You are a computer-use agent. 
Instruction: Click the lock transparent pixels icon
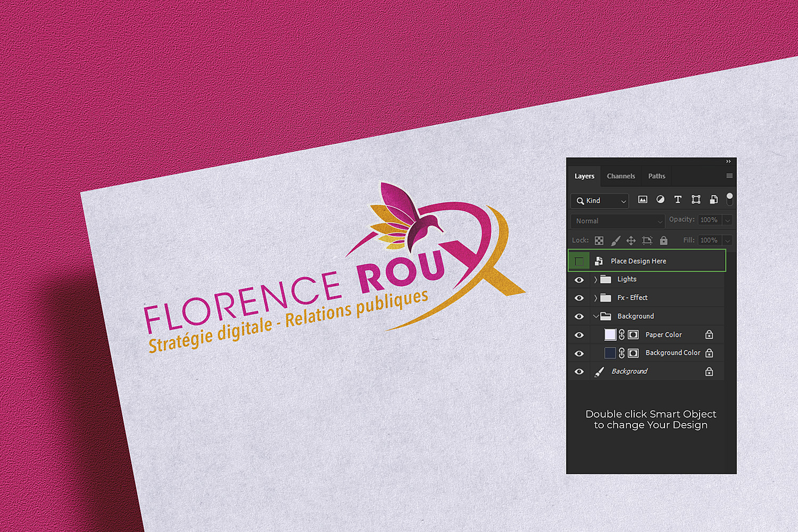click(x=599, y=240)
